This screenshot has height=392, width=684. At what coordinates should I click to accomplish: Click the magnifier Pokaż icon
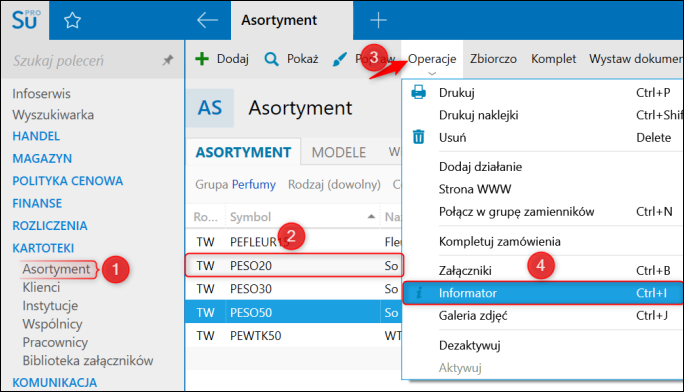pos(271,59)
